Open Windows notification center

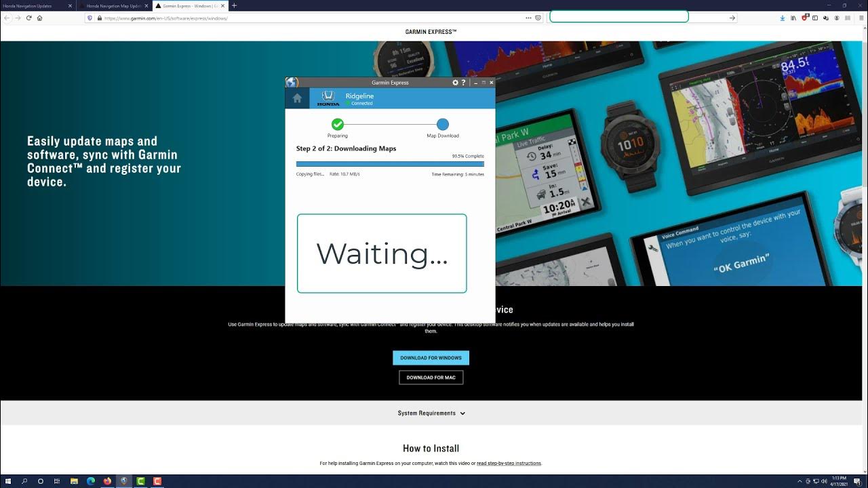[857, 481]
